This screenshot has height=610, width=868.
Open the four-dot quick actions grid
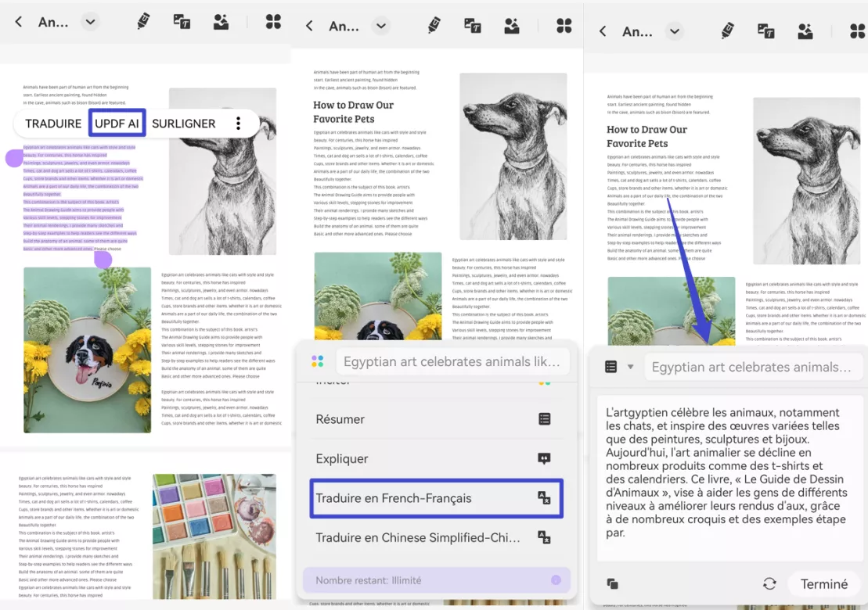(272, 21)
